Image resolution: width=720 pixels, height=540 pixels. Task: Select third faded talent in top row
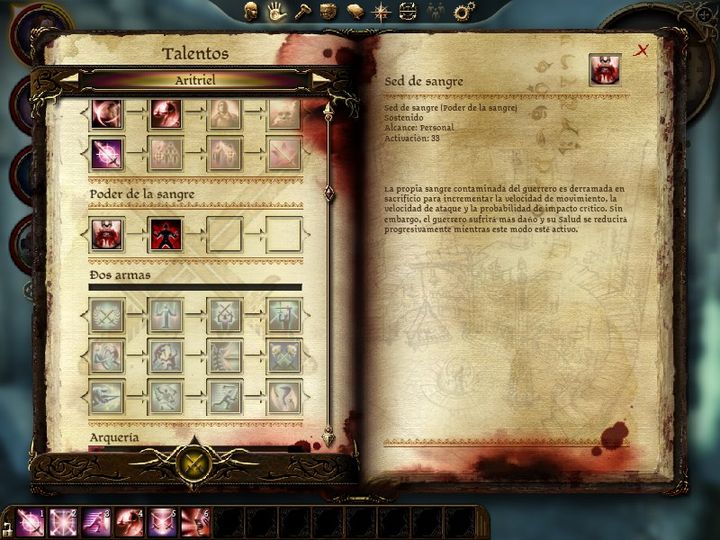pos(225,113)
